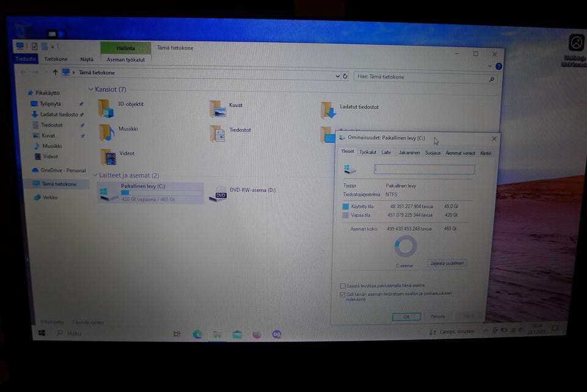Close the Ominaisuudet properties dialog

(494, 139)
